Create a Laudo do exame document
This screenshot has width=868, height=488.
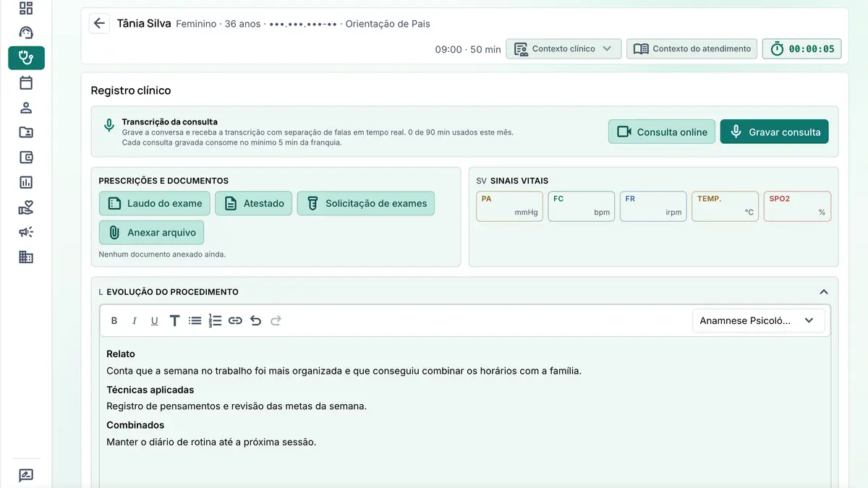(155, 203)
